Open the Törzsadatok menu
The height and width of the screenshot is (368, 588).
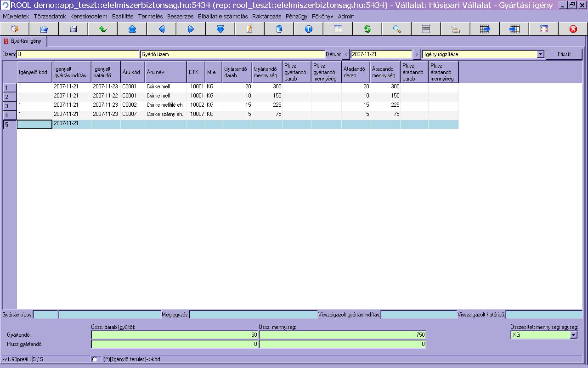click(50, 16)
